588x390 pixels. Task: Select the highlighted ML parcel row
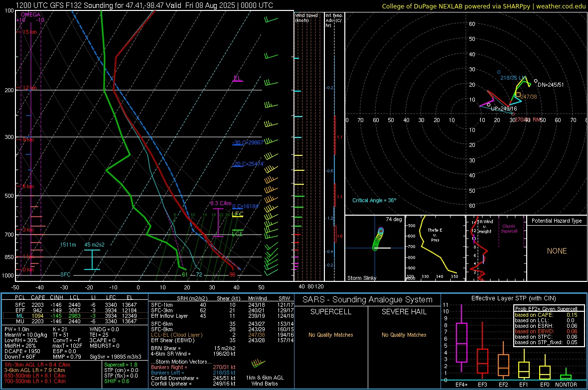(75, 316)
